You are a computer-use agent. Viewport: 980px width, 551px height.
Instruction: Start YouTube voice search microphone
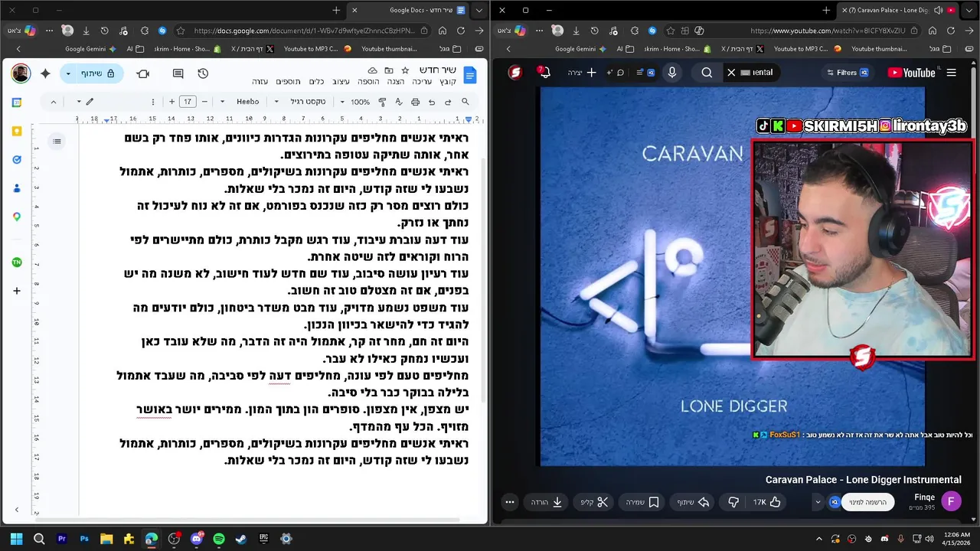click(x=672, y=73)
